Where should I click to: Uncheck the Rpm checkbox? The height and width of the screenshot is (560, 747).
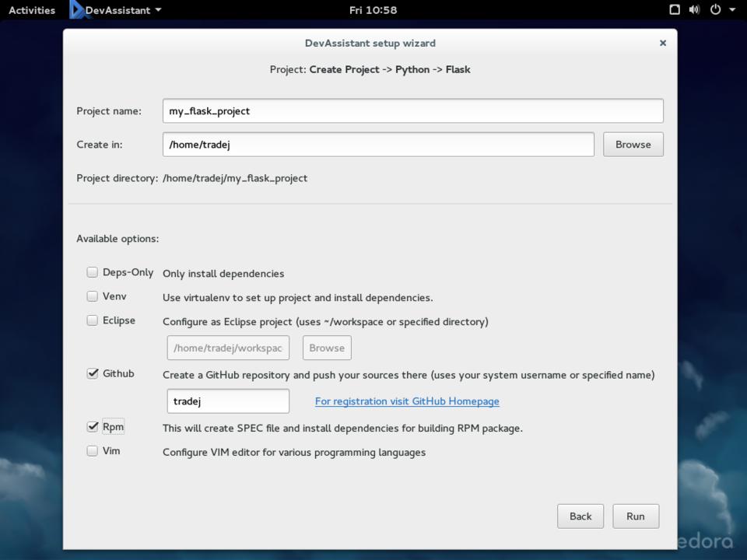tap(93, 427)
